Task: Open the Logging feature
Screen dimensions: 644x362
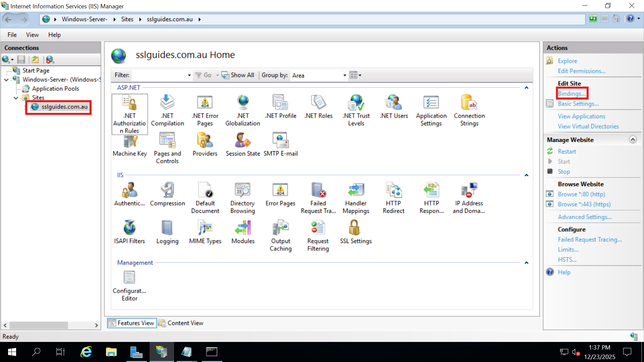Action: [x=167, y=232]
